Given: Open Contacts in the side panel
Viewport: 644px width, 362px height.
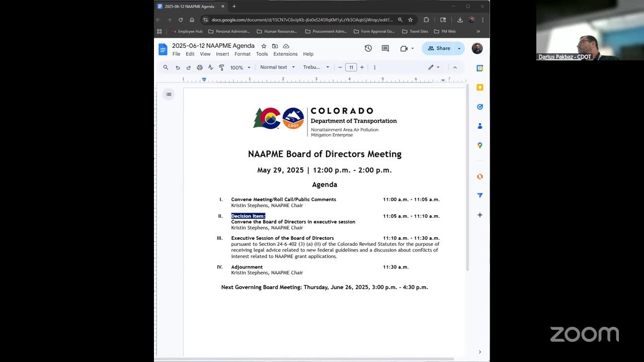Looking at the screenshot, I should click(x=480, y=126).
